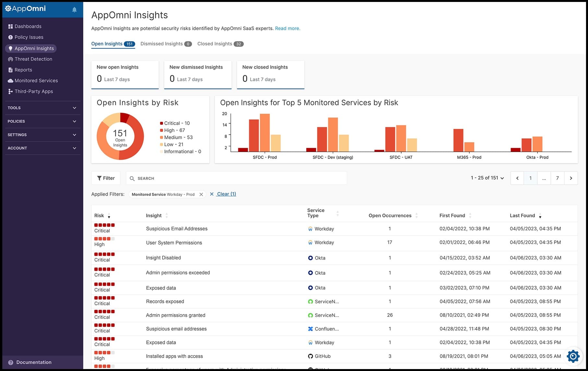Remove the Workday - Prod filter chip
The width and height of the screenshot is (588, 371).
tap(201, 194)
